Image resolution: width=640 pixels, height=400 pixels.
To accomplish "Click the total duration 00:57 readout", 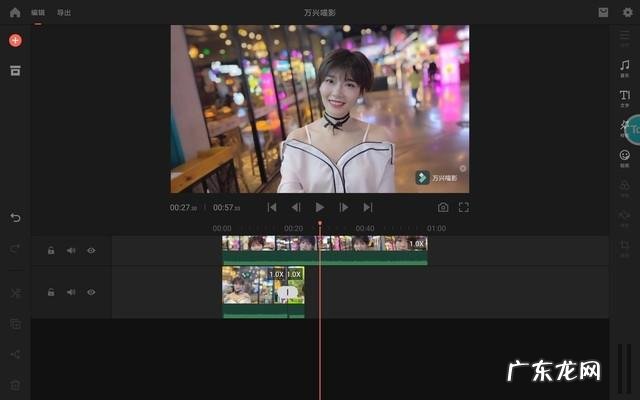I will (x=227, y=207).
